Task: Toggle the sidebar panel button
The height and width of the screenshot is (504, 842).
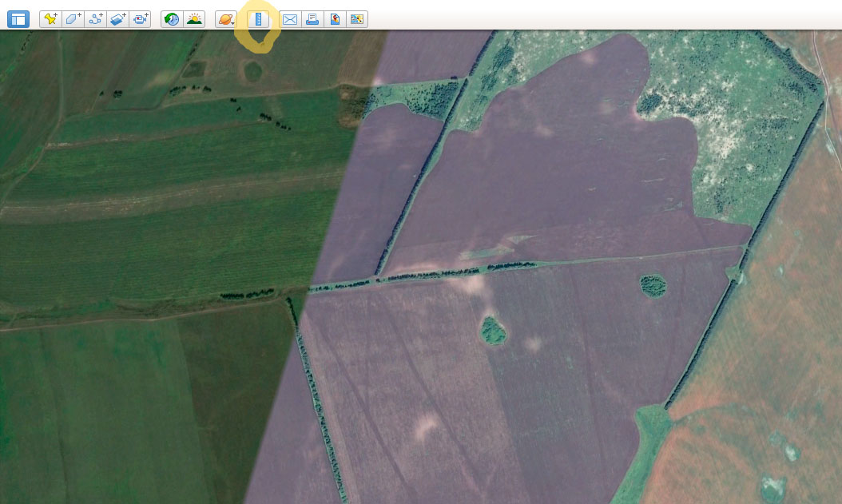Action: 18,19
